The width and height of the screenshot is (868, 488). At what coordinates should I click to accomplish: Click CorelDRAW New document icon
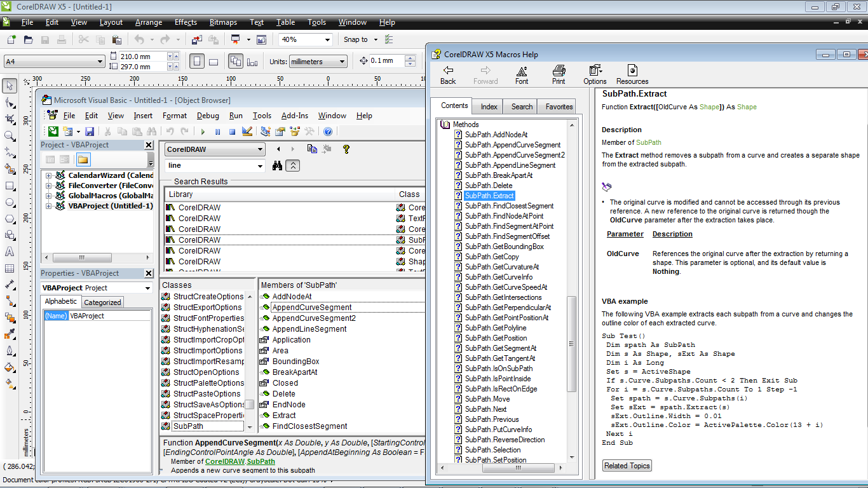(x=11, y=39)
